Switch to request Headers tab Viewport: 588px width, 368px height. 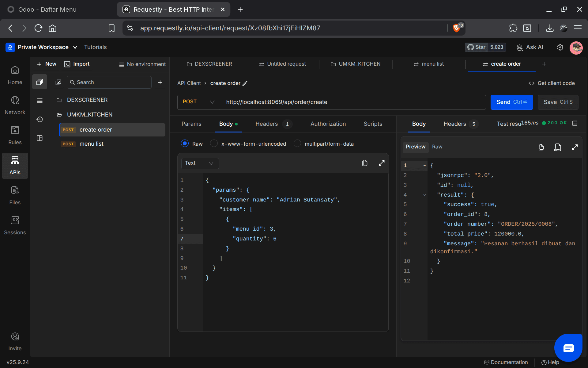tap(273, 124)
